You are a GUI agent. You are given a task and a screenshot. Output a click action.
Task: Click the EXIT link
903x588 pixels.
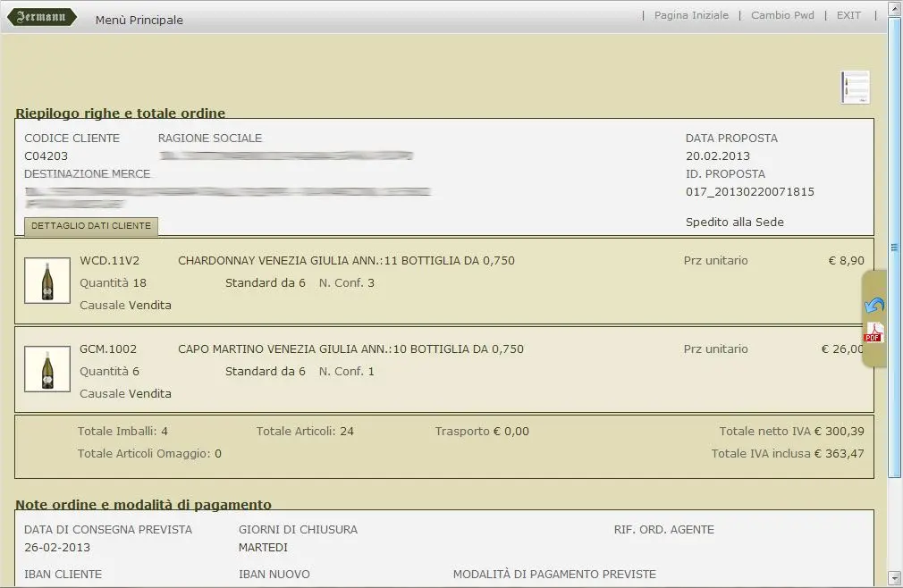pyautogui.click(x=848, y=15)
